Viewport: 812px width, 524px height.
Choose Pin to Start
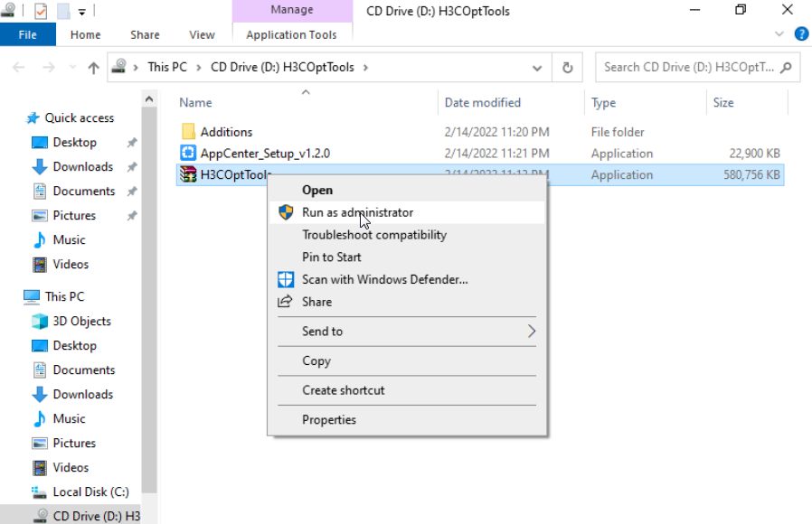pos(407,257)
